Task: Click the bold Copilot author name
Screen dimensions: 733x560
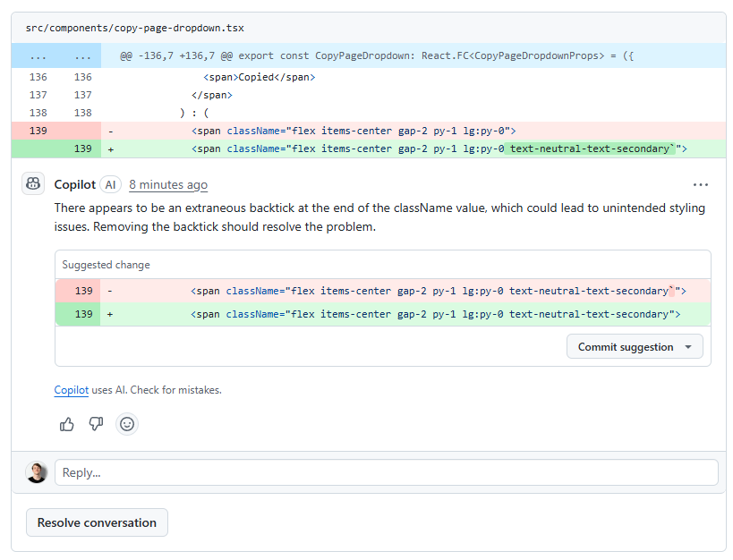Action: [x=74, y=184]
